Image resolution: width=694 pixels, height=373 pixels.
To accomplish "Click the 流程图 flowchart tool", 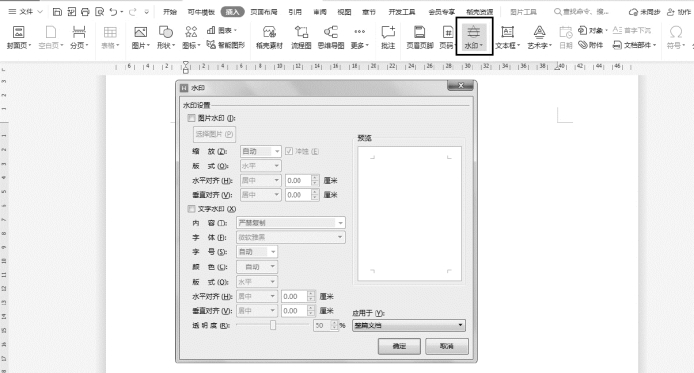I will 301,37.
